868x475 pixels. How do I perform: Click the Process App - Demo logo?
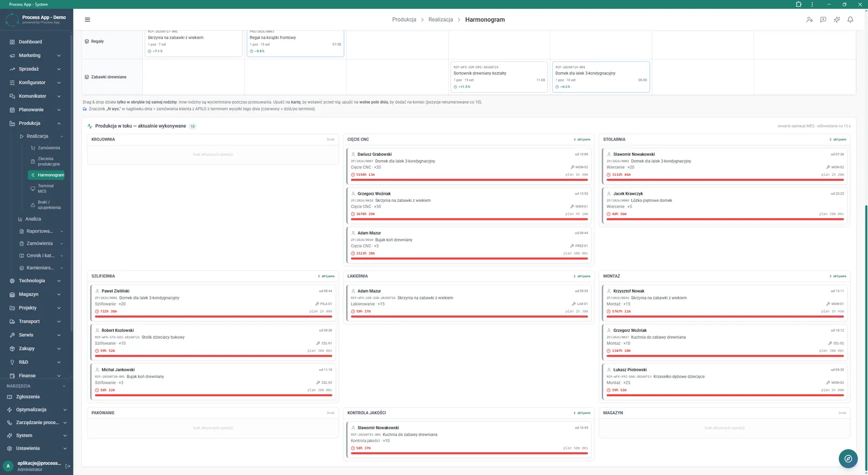point(36,20)
